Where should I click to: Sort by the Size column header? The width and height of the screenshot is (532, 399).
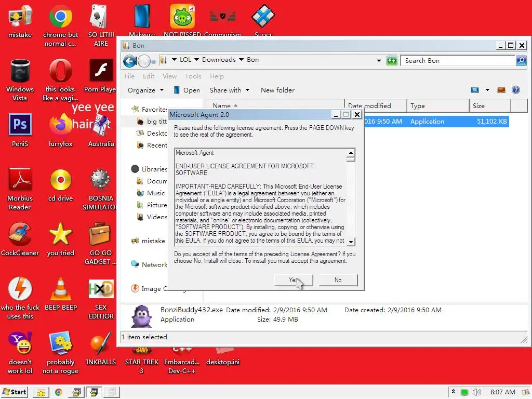point(490,105)
